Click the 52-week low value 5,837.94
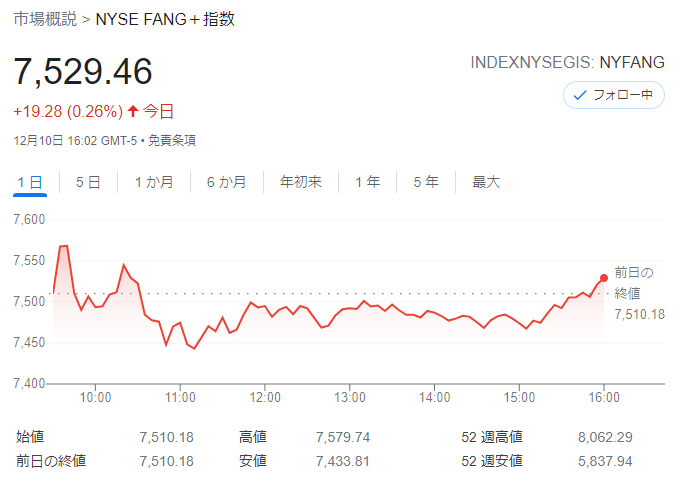The width and height of the screenshot is (687, 482). 605,461
